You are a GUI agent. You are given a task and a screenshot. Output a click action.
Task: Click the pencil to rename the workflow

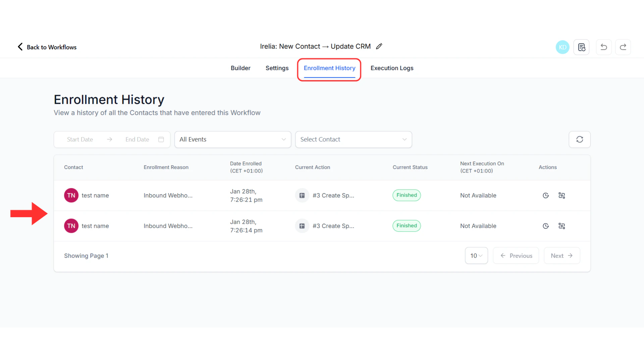(x=379, y=46)
